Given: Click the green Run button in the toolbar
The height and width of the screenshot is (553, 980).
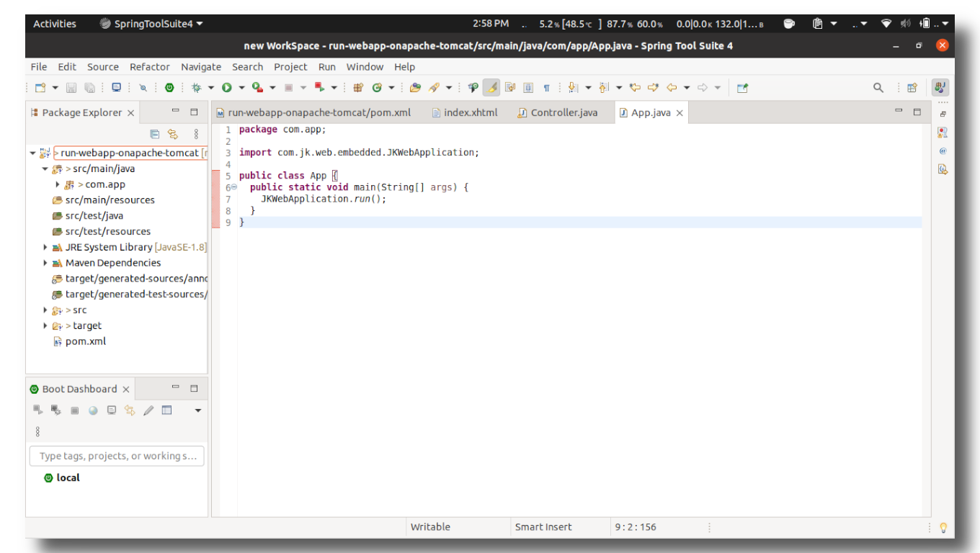Looking at the screenshot, I should [226, 88].
